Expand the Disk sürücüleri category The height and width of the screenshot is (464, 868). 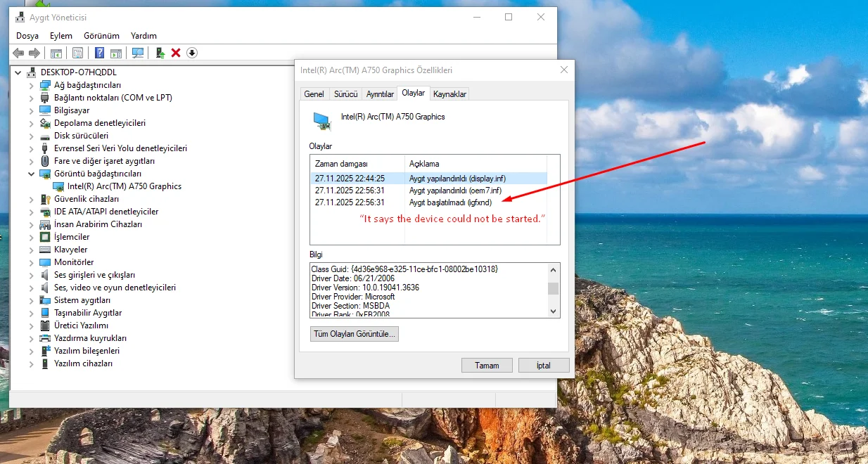pos(31,136)
